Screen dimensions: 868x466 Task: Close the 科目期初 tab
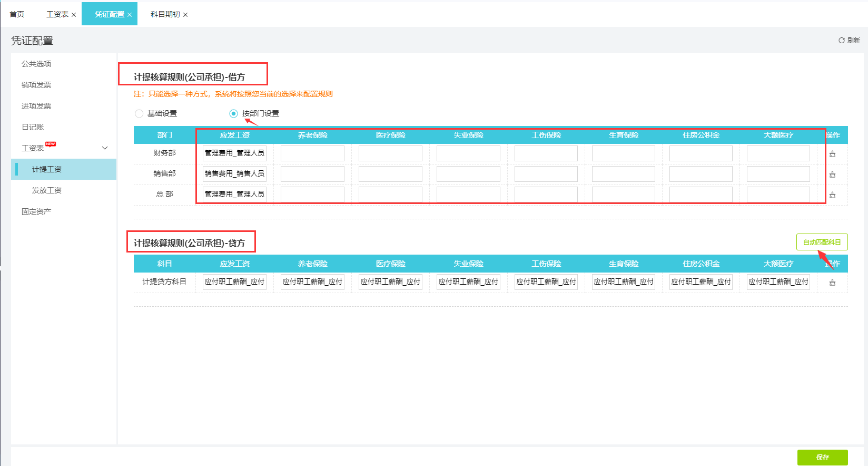[185, 15]
